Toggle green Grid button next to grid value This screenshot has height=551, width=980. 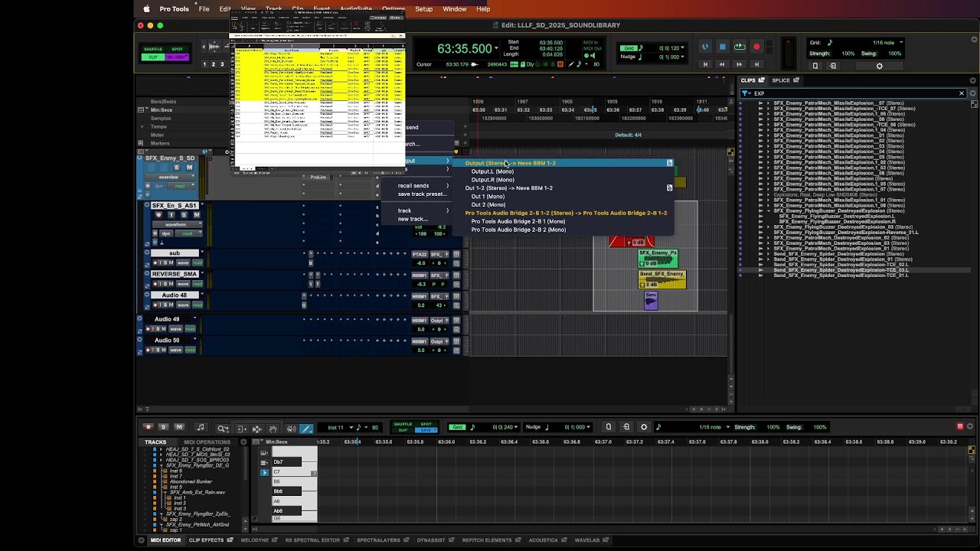(x=628, y=48)
